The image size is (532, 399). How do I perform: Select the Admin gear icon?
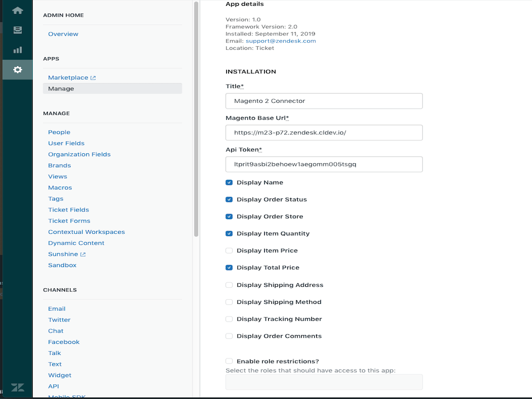18,70
